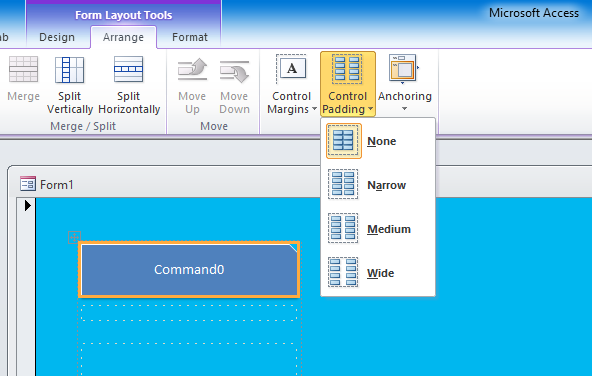Click the Merge cells icon
This screenshot has height=376, width=592.
(23, 69)
